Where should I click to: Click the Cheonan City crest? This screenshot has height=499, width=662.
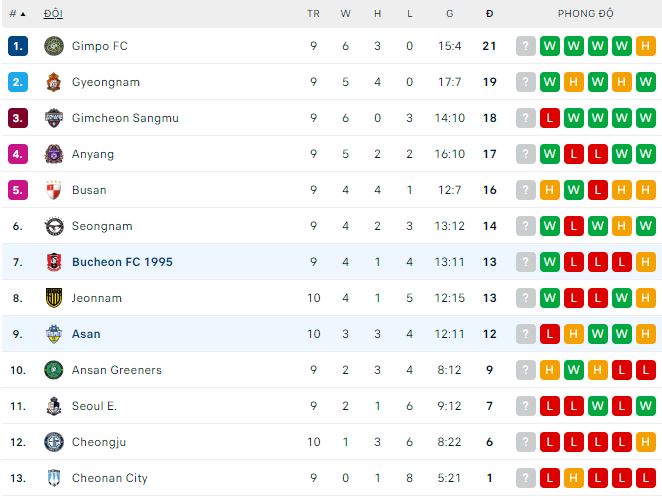(x=54, y=478)
